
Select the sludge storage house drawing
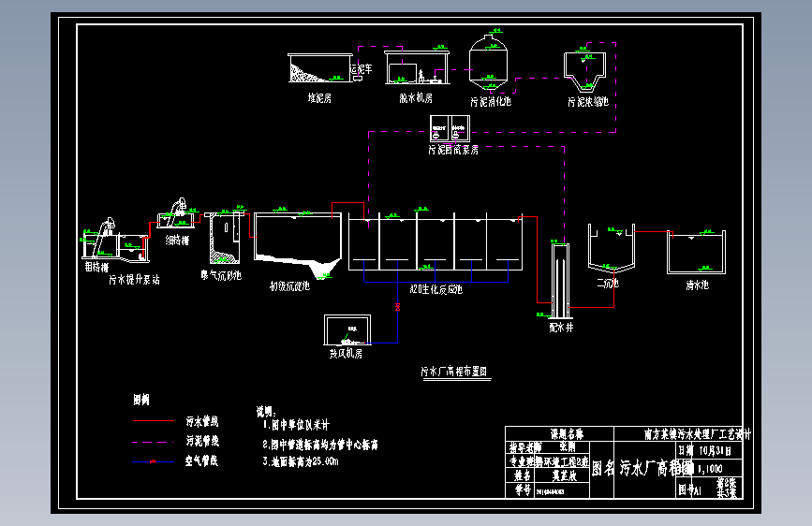(x=320, y=67)
